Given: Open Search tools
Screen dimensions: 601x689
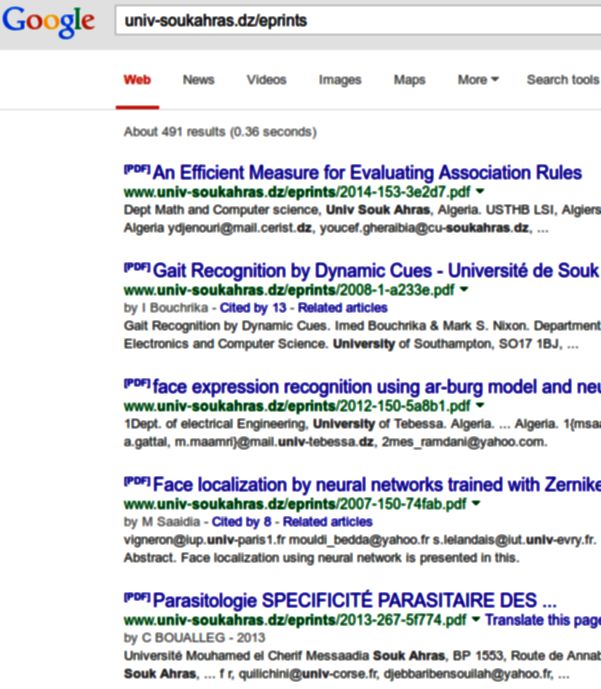Looking at the screenshot, I should pyautogui.click(x=563, y=80).
